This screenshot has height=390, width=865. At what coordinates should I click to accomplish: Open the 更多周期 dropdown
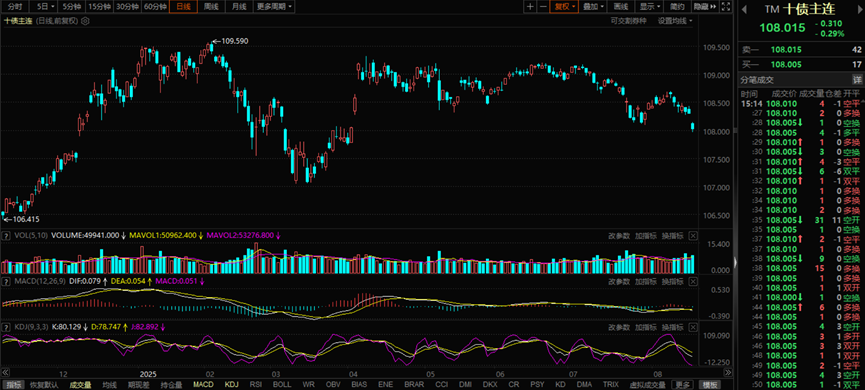[275, 7]
